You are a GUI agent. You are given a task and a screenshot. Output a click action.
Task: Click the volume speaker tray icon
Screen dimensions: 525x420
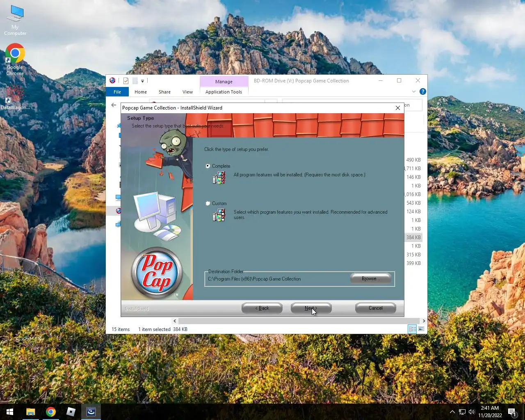472,412
